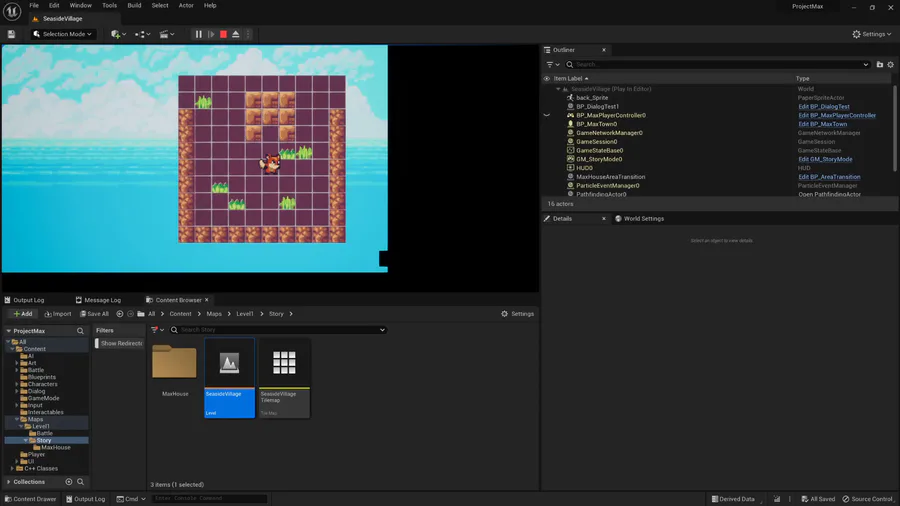Click the Search Story input field
This screenshot has width=900, height=506.
[x=278, y=330]
